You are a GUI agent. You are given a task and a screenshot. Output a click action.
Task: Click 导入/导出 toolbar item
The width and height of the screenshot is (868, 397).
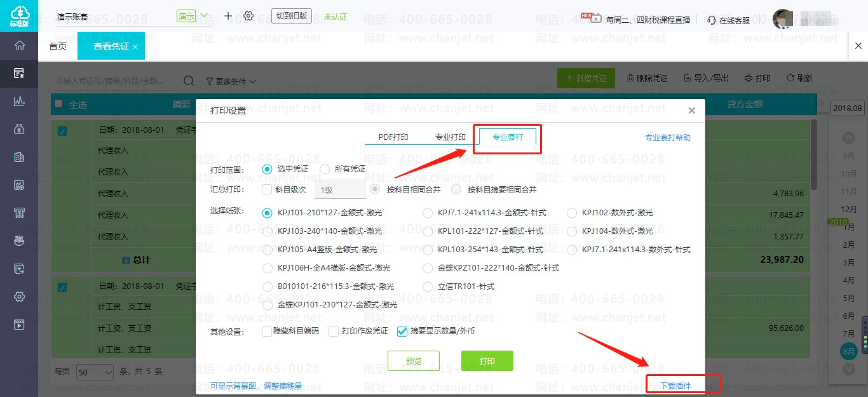click(707, 78)
